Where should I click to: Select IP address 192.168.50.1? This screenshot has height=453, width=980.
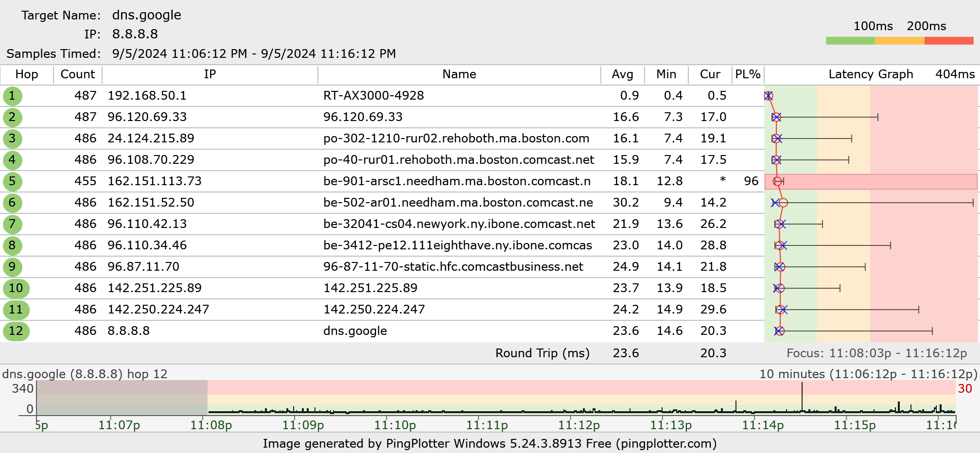point(147,96)
